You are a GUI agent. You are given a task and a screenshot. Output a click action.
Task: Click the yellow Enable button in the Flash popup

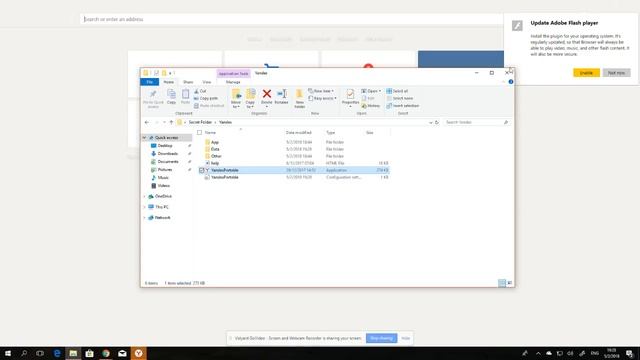587,73
